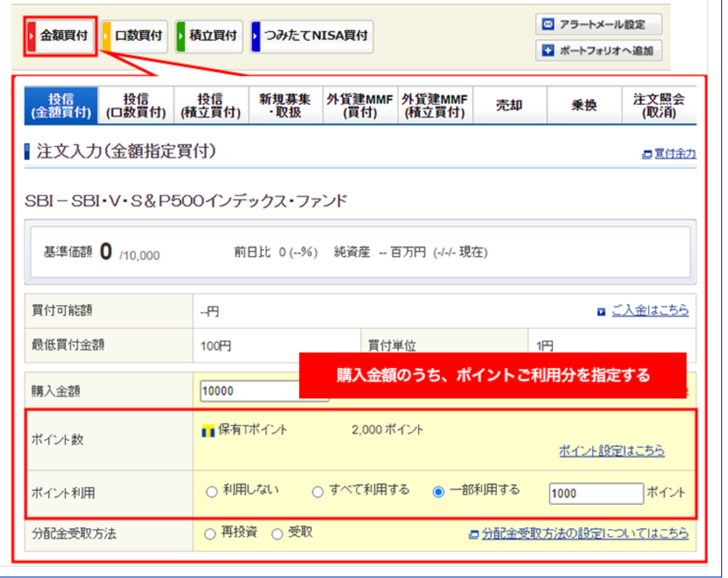Image resolution: width=728 pixels, height=578 pixels.
Task: Click the ご入金はこちら link
Action: tap(650, 311)
